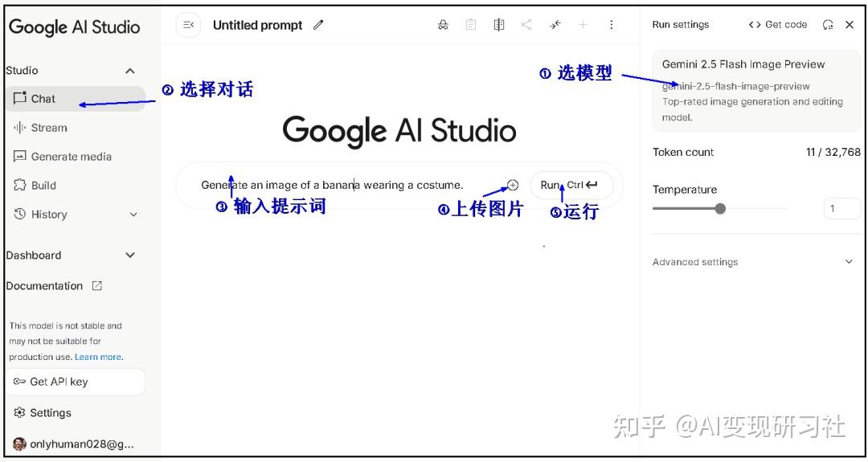This screenshot has width=868, height=462.
Task: Collapse the sidebar with the menu icon
Action: point(188,25)
